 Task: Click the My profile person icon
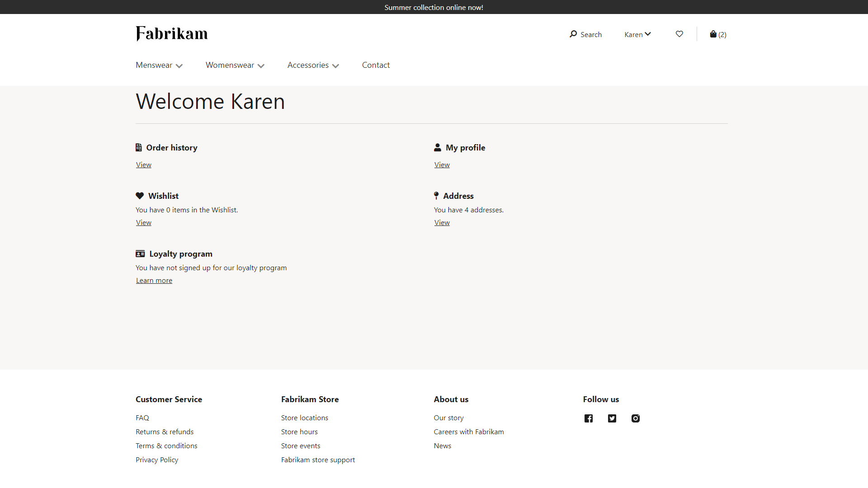pos(438,147)
